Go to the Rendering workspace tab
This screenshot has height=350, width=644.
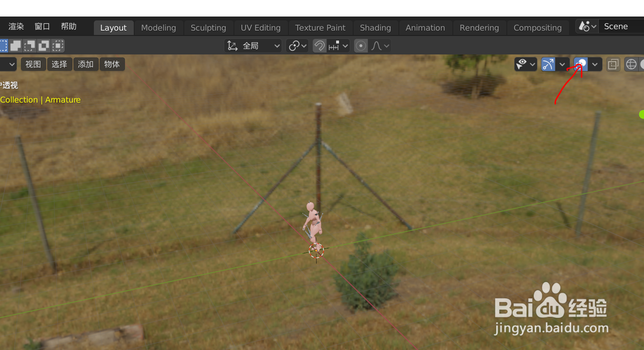point(479,28)
